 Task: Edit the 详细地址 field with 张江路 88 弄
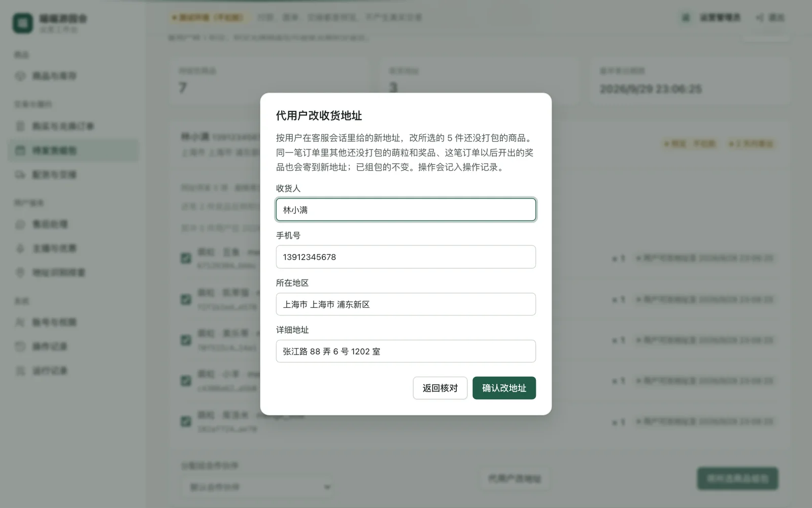405,352
